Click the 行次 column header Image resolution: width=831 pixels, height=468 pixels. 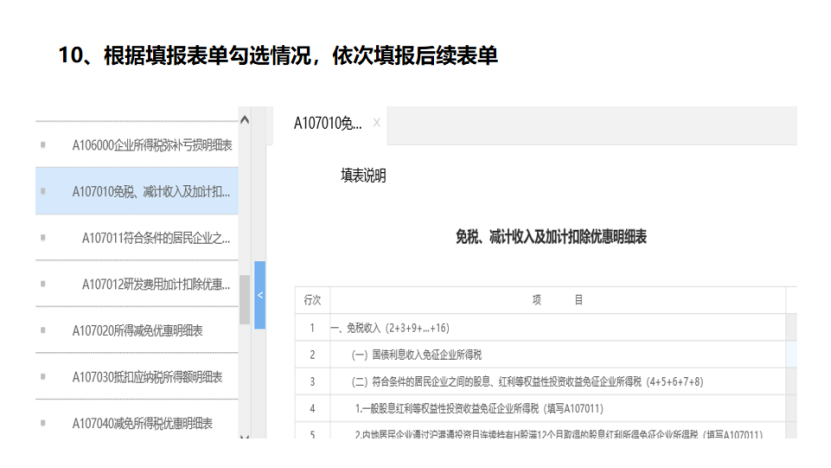tap(312, 300)
